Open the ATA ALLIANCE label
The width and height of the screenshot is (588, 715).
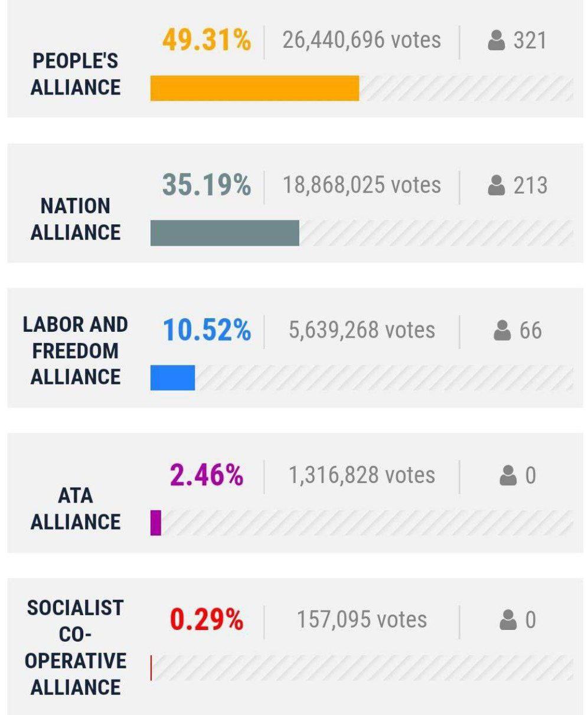[x=75, y=509]
